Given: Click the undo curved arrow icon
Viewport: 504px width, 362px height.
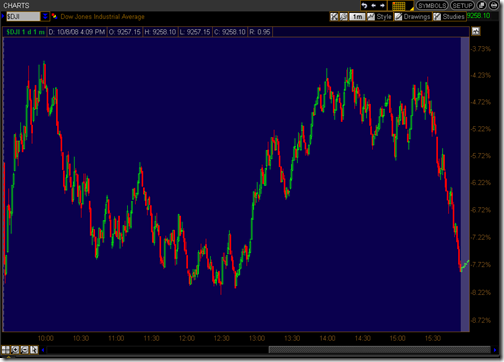Looking at the screenshot, I should 364,6.
